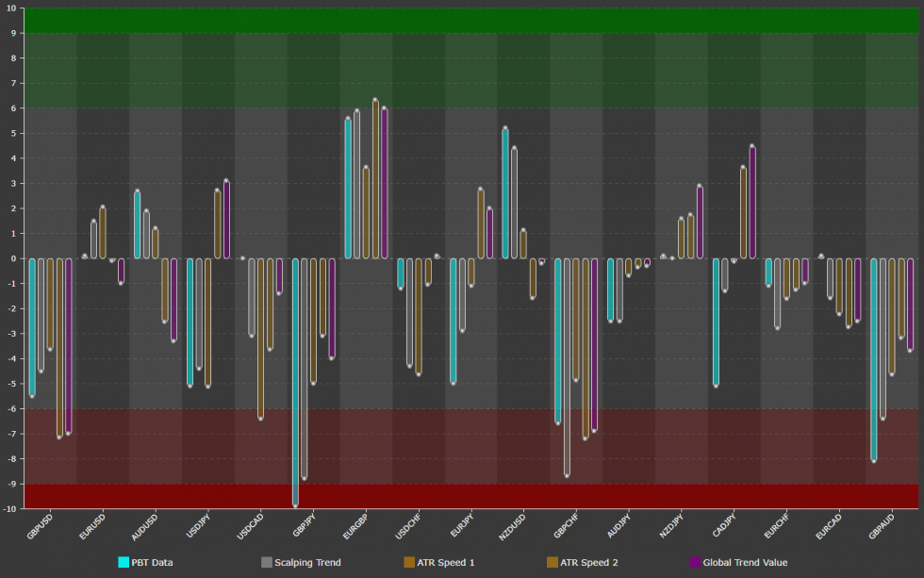Click the tall cyan NZDUSD bar
Image resolution: width=924 pixels, height=578 pixels.
[506, 189]
